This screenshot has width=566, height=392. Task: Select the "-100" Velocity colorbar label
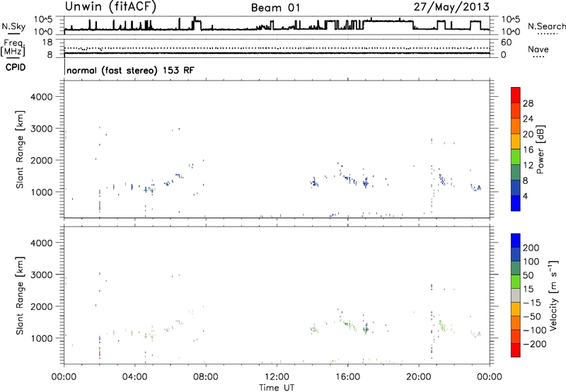535,330
